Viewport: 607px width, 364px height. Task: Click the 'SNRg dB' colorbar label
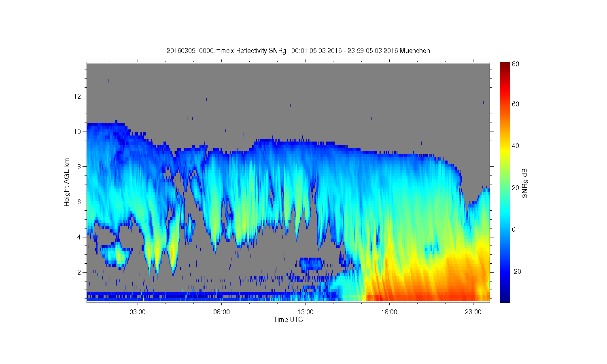[525, 183]
